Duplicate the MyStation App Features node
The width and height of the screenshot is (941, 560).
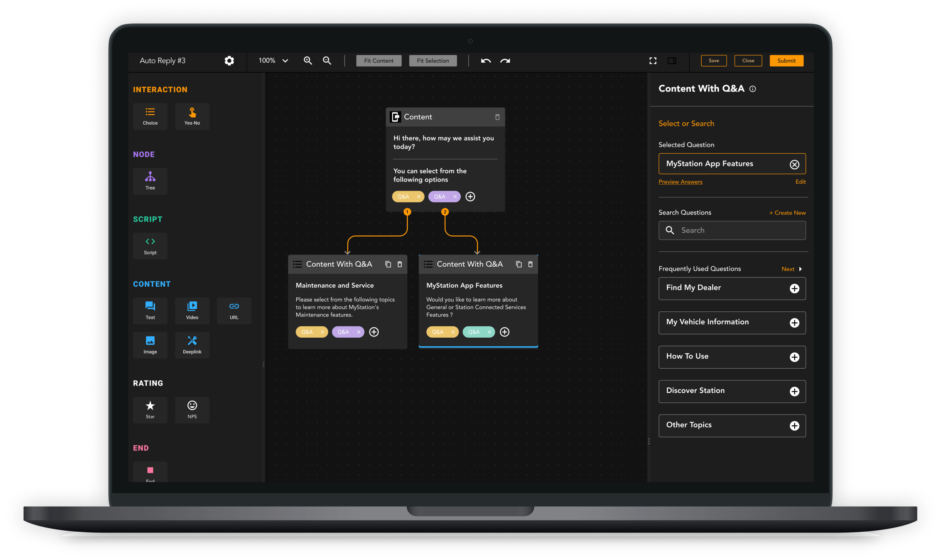coord(519,264)
